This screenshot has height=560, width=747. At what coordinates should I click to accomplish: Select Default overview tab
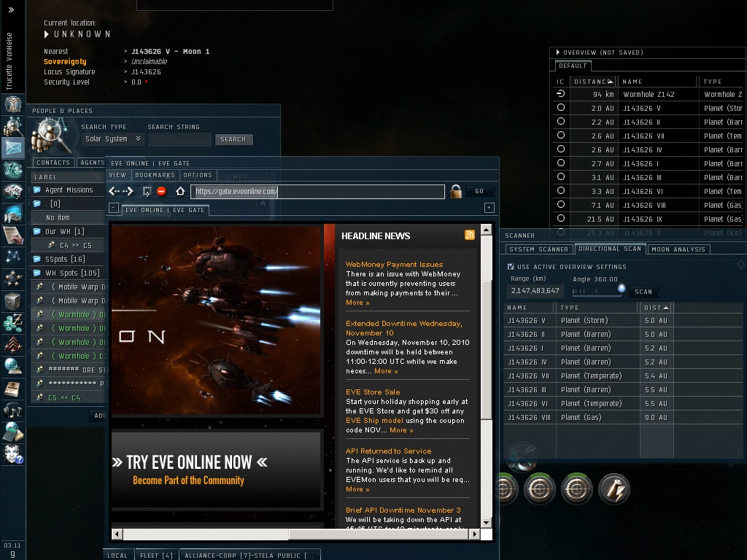pos(573,66)
